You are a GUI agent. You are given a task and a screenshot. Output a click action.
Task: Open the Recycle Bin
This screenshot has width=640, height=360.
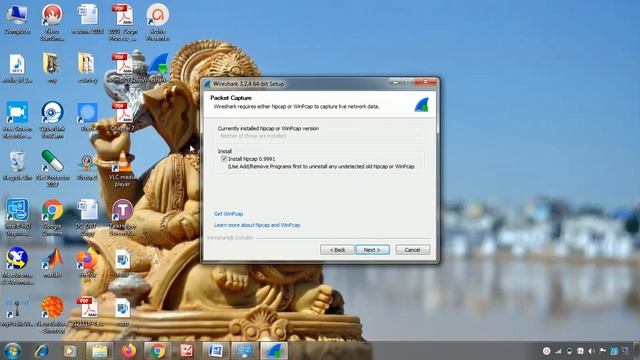17,166
